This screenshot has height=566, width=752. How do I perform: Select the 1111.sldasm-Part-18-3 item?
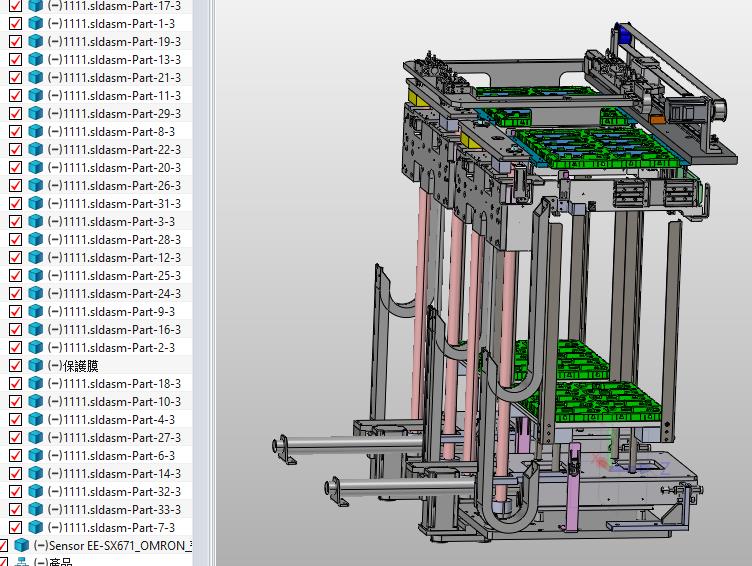pyautogui.click(x=114, y=384)
